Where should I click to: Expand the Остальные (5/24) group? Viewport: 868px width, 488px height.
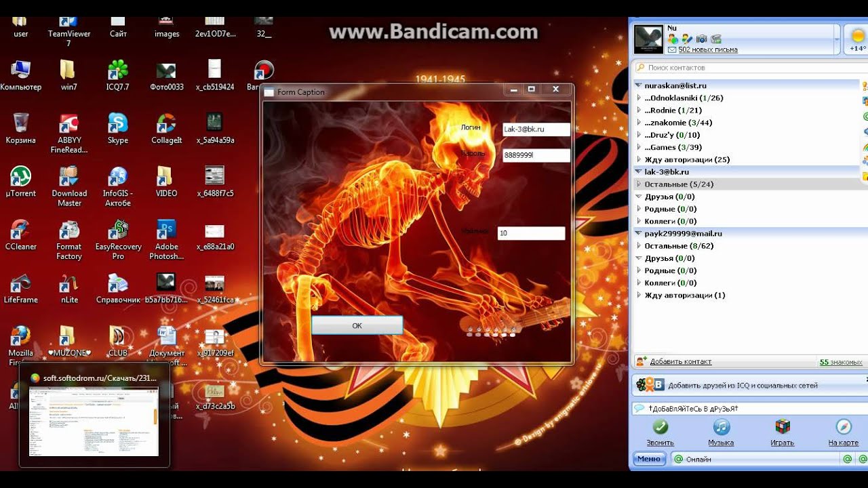click(639, 184)
